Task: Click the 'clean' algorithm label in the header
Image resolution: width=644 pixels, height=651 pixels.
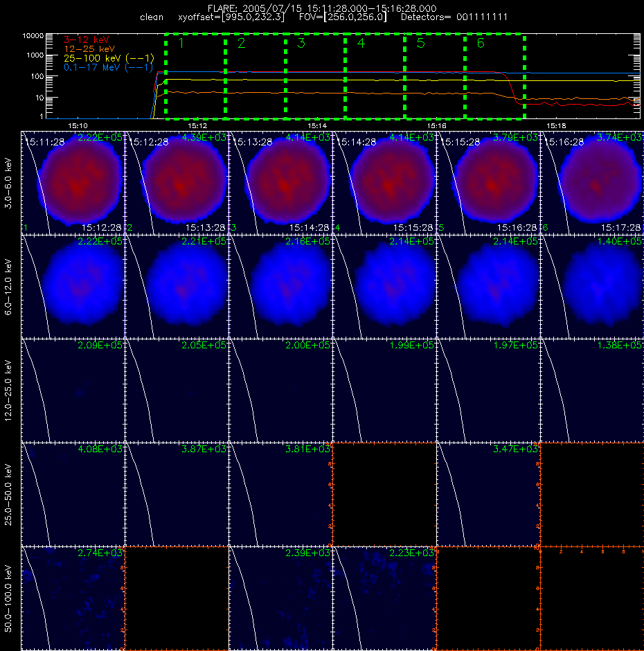Action: point(152,17)
